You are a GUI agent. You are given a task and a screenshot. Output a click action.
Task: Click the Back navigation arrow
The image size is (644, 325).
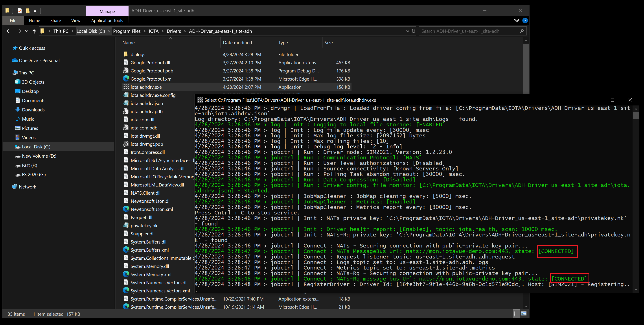9,31
